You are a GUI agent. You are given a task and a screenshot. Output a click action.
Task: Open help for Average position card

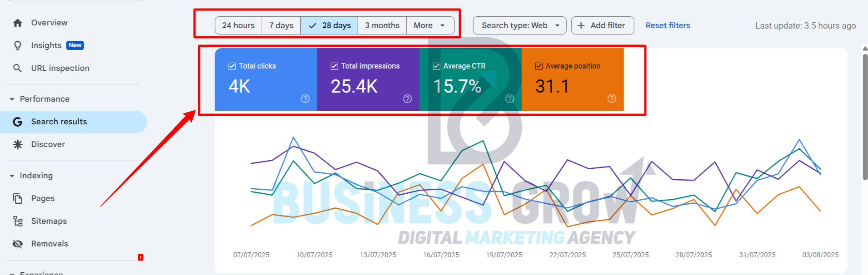pos(612,98)
